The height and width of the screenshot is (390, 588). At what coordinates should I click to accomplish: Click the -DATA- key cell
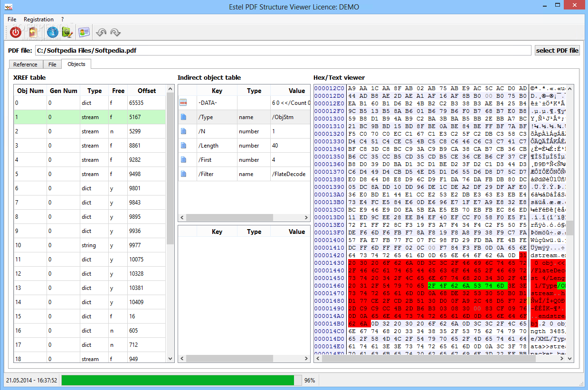(x=217, y=103)
